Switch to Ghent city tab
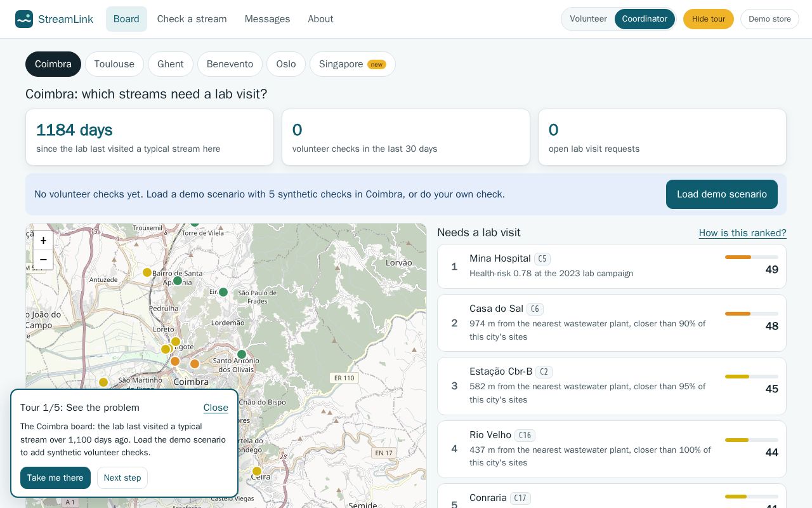This screenshot has width=812, height=508. click(x=171, y=64)
